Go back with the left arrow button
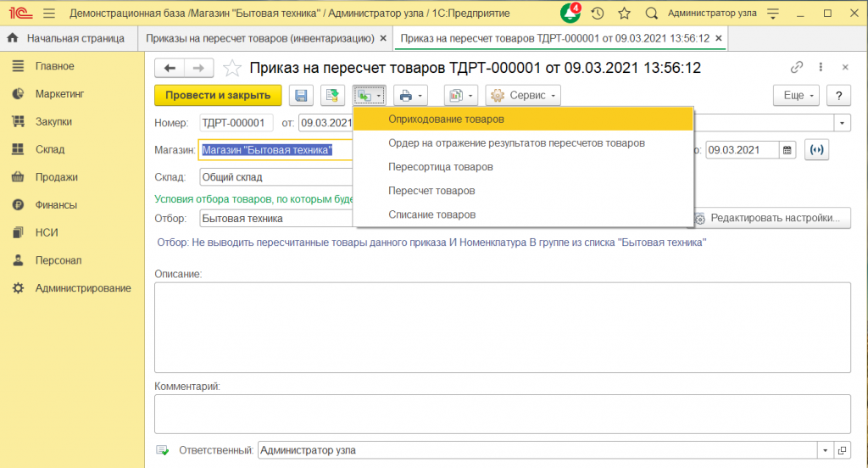 click(x=170, y=68)
